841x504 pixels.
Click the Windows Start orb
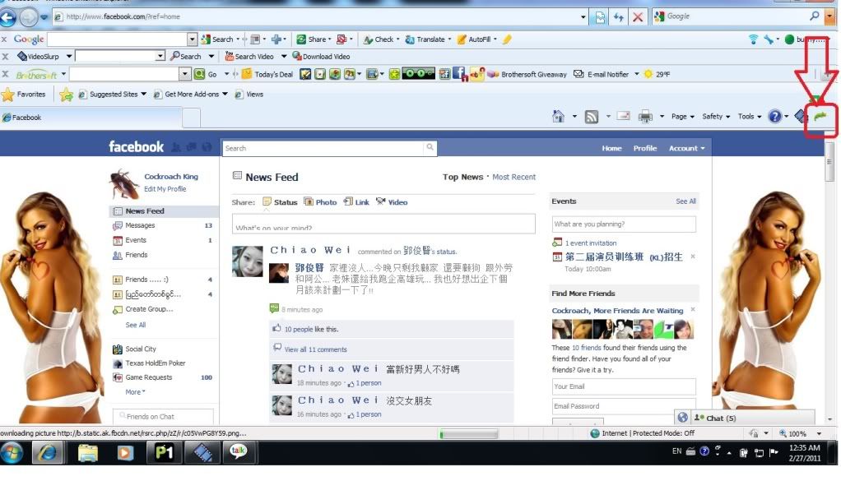[x=12, y=453]
